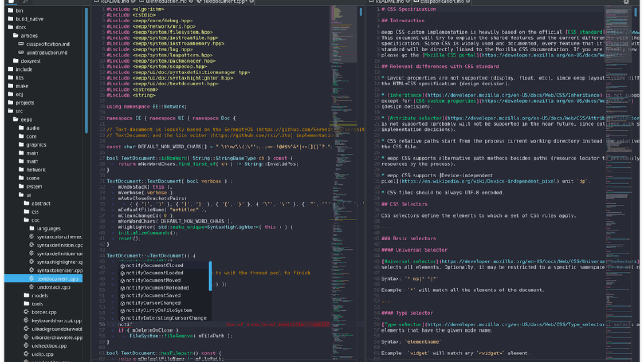Click the right editor vertical scrollbar
The height and width of the screenshot is (362, 644).
click(636, 12)
